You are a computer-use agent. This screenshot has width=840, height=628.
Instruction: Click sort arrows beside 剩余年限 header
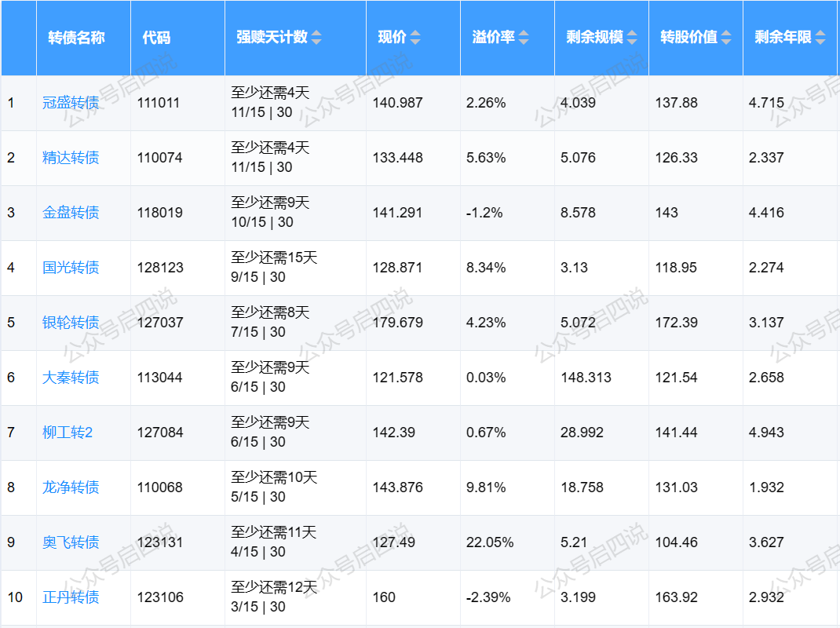(820, 38)
